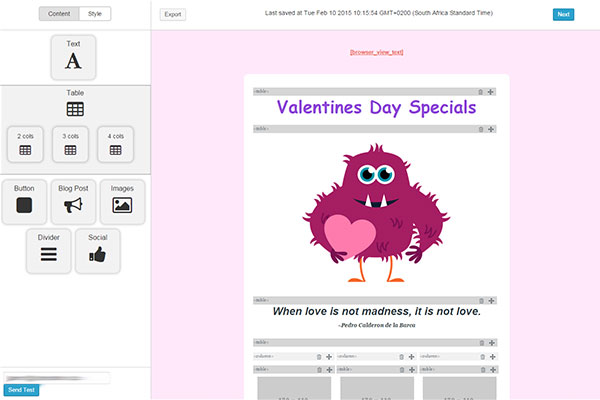Viewport: 600px width, 400px height.
Task: Click the Export button
Action: [173, 15]
